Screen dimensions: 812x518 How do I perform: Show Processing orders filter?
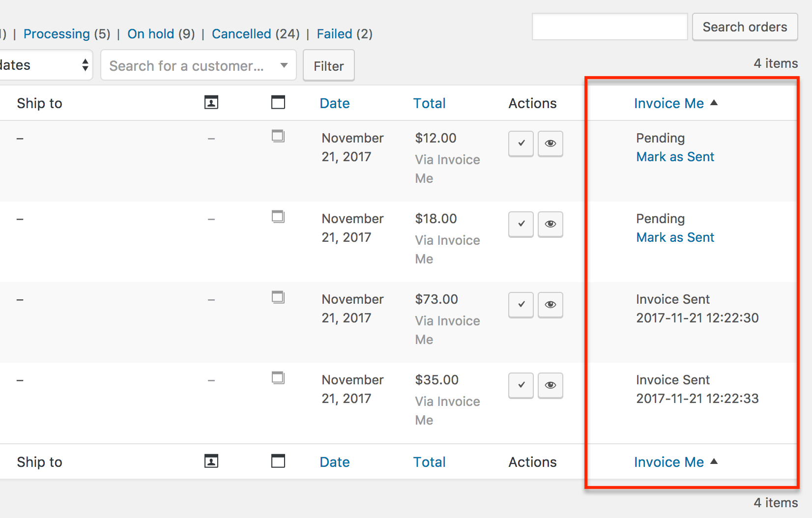pyautogui.click(x=57, y=34)
